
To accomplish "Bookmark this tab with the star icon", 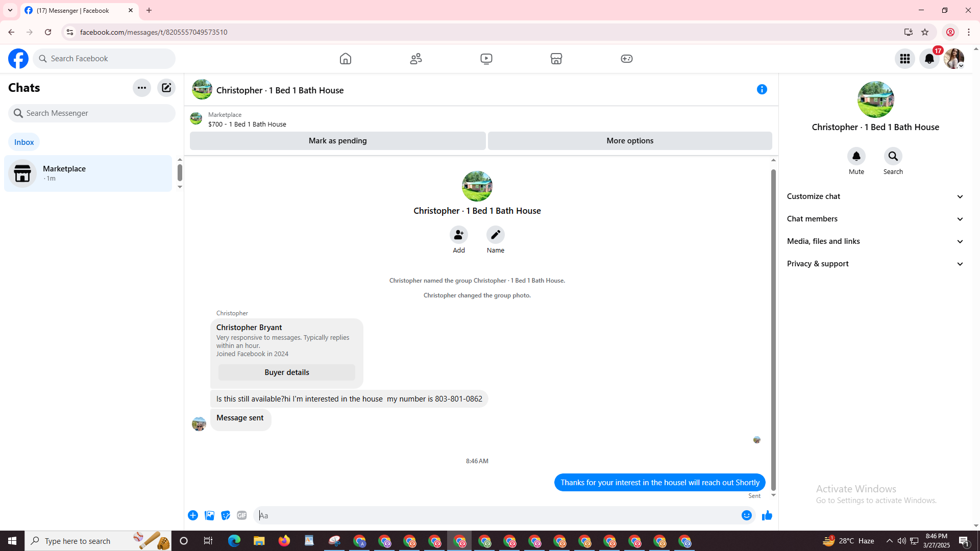I will click(925, 32).
